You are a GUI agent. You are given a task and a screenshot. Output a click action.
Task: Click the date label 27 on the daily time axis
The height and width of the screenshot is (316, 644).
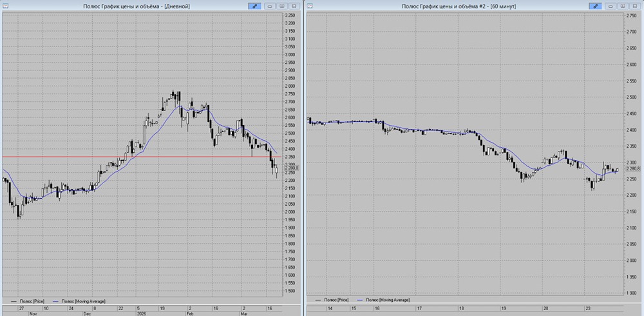click(x=21, y=308)
